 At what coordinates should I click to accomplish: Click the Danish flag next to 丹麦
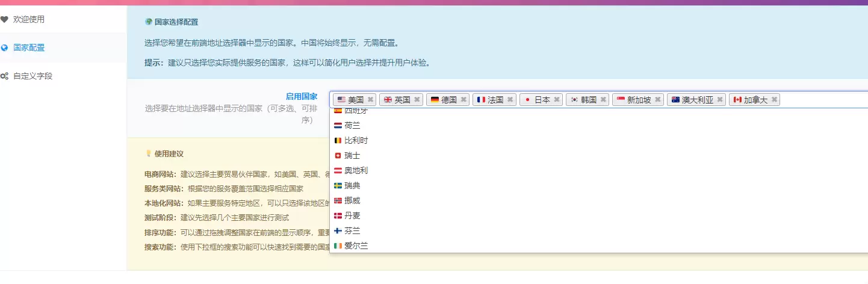tap(338, 215)
